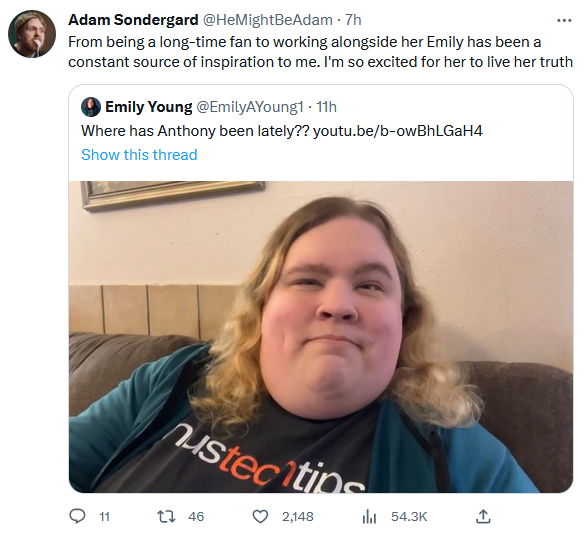Click the 7h tweet timestamp
Viewport: 586px width, 535px height.
pos(353,20)
